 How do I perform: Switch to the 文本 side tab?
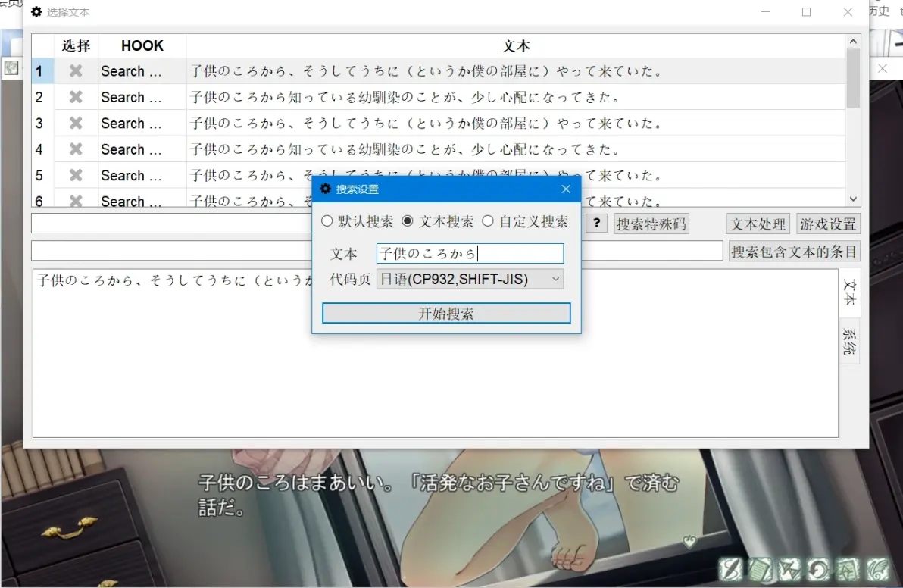850,293
